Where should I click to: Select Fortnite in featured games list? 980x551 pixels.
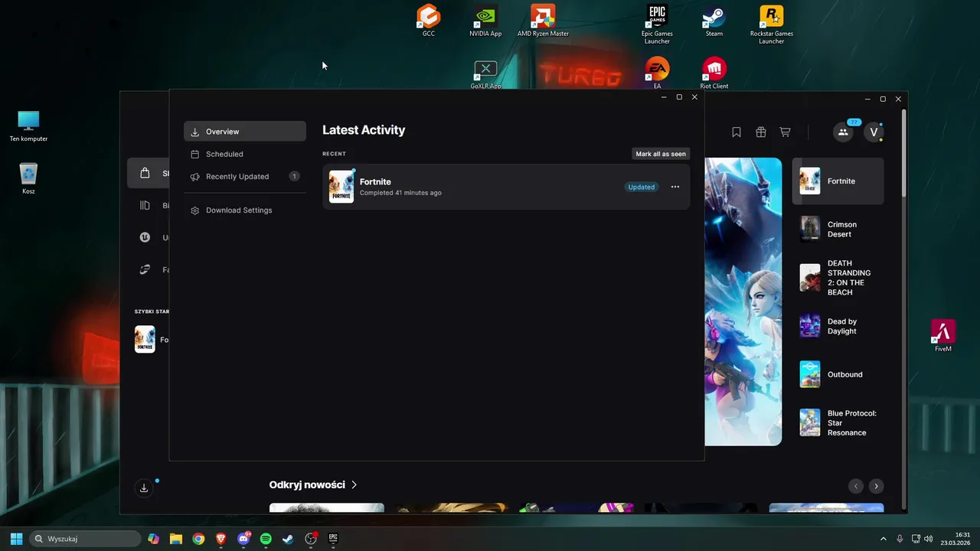click(838, 181)
